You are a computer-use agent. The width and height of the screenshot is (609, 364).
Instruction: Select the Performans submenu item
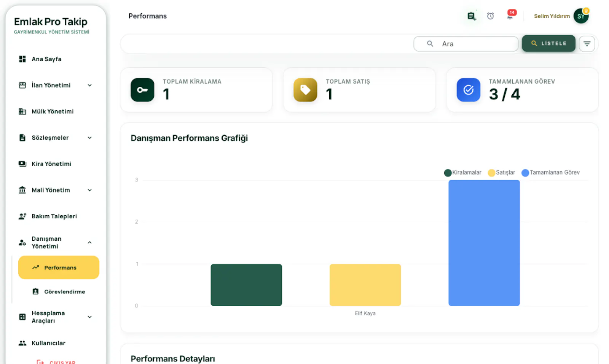click(x=59, y=267)
